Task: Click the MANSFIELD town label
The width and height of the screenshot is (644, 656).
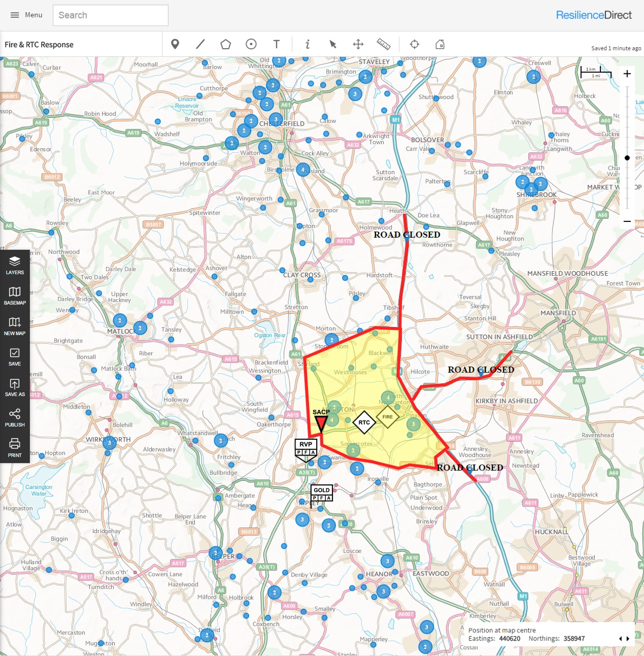Action: click(558, 313)
